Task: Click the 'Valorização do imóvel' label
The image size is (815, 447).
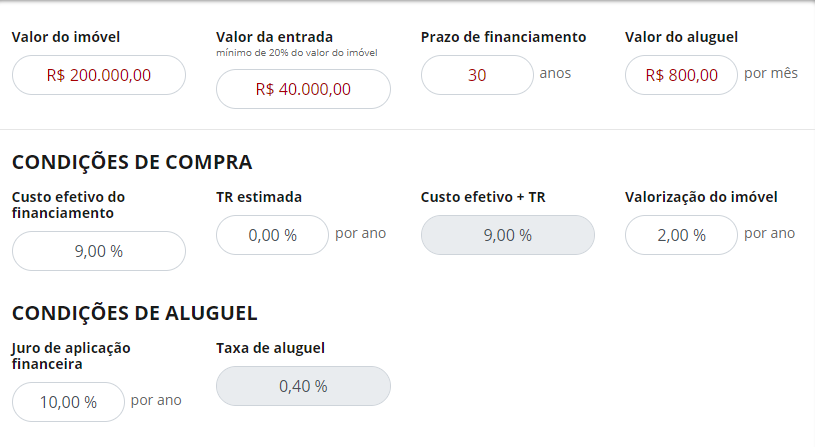Action: (x=701, y=197)
